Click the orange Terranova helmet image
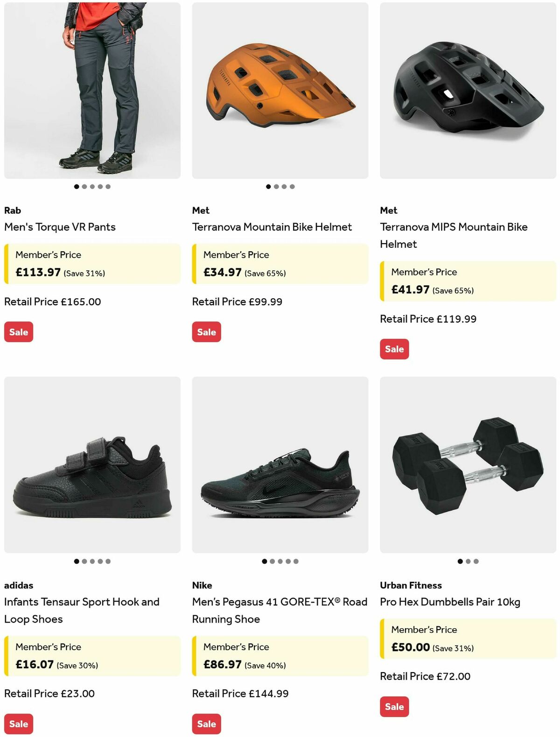 point(279,89)
